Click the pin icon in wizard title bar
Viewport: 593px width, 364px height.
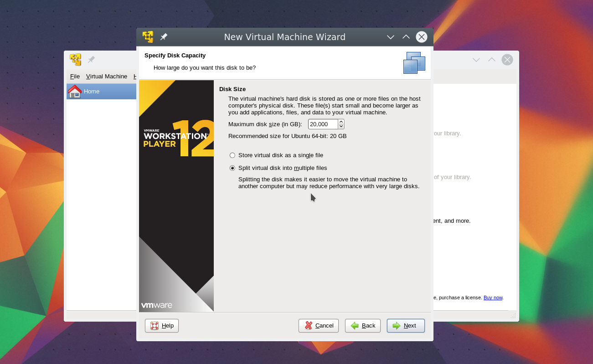coord(164,37)
